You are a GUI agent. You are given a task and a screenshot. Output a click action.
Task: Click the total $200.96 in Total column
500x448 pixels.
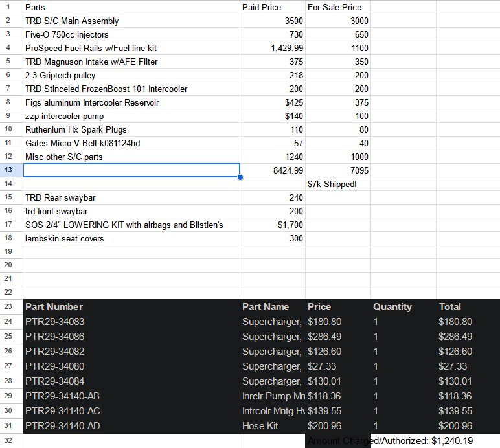(x=468, y=426)
